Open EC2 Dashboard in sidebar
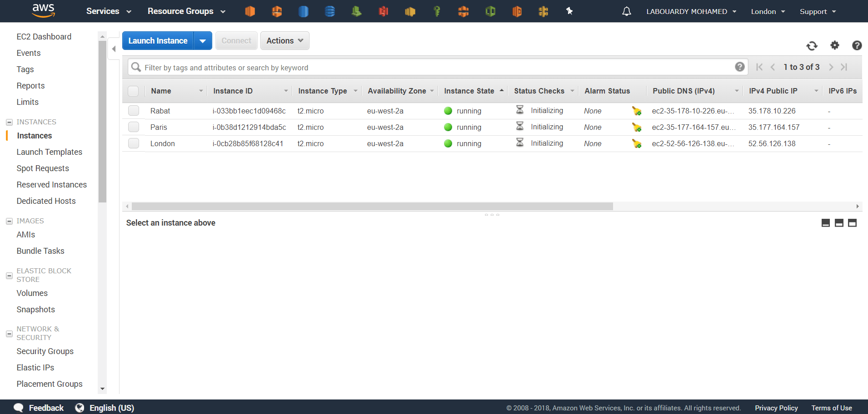The image size is (868, 414). click(44, 37)
